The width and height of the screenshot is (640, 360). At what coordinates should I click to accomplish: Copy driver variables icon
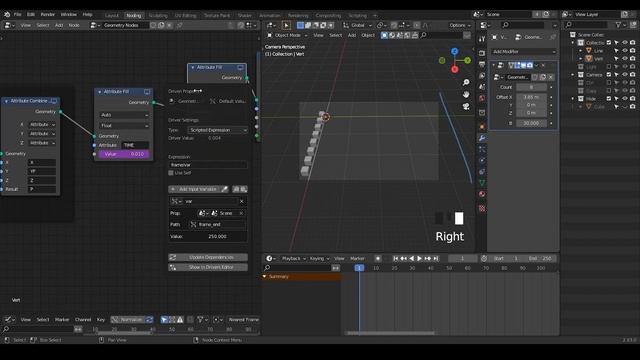236,189
